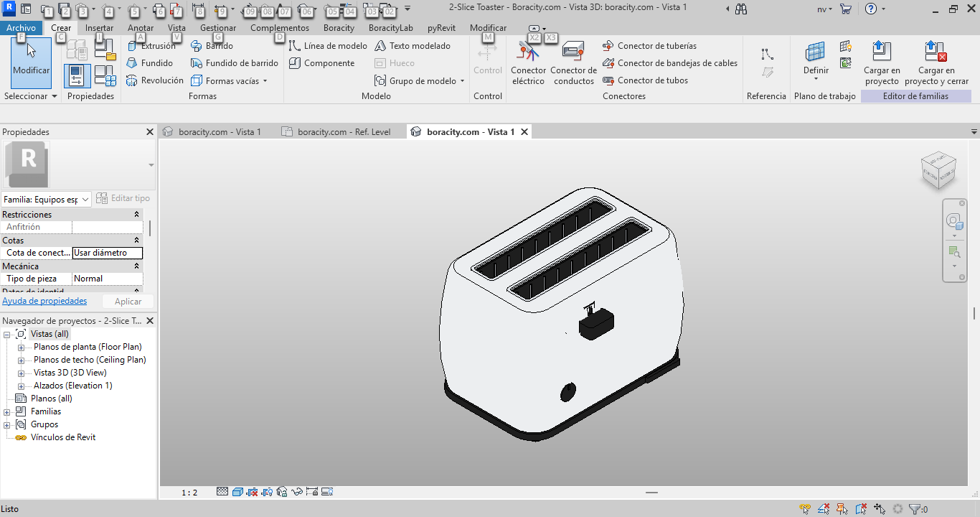Add a Conector de bandejas de cables
980x517 pixels.
tap(670, 63)
